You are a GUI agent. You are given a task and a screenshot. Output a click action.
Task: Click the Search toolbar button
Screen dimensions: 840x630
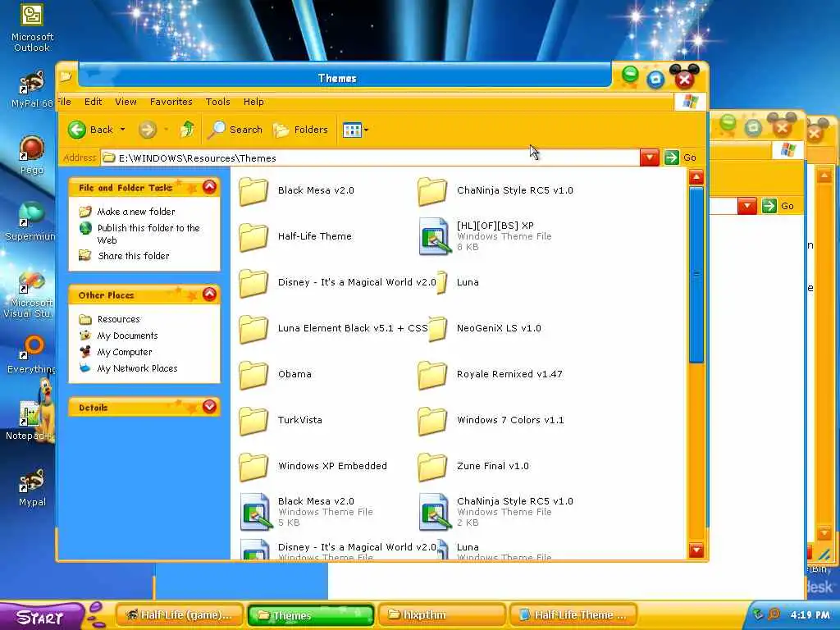coord(235,130)
